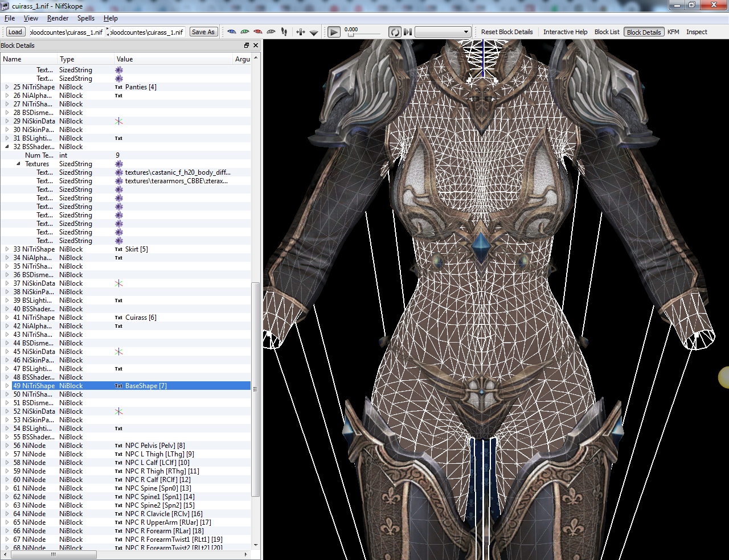
Task: Click the NiSkinData 52 value icon
Action: 118,411
